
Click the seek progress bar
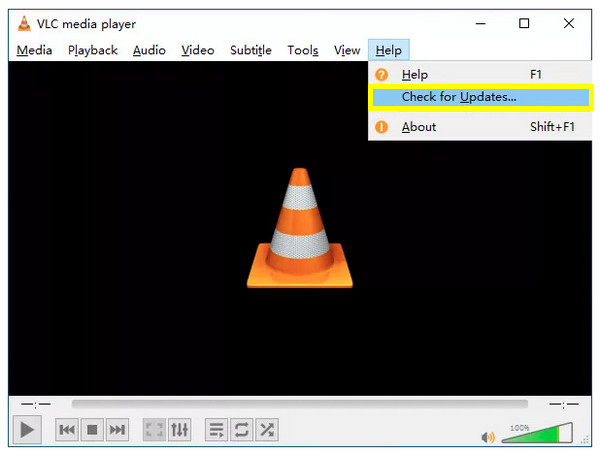click(300, 404)
